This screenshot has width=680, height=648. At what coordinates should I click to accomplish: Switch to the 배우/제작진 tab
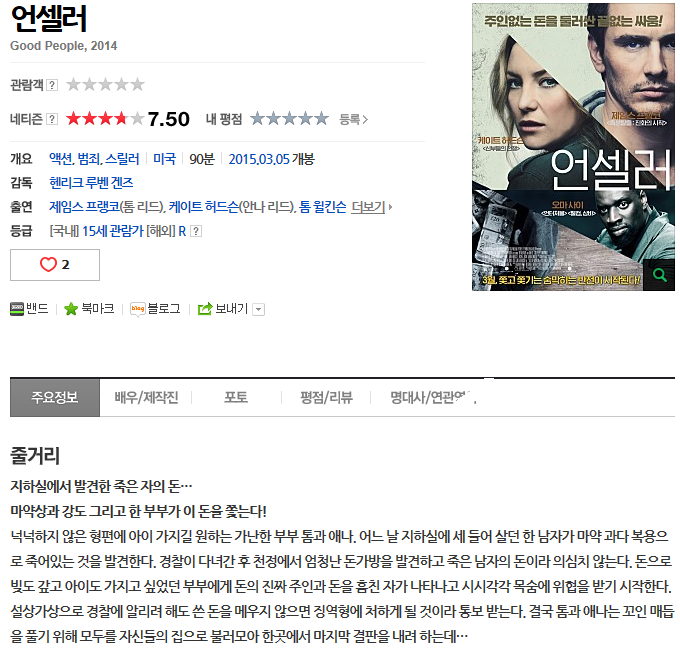coord(146,397)
